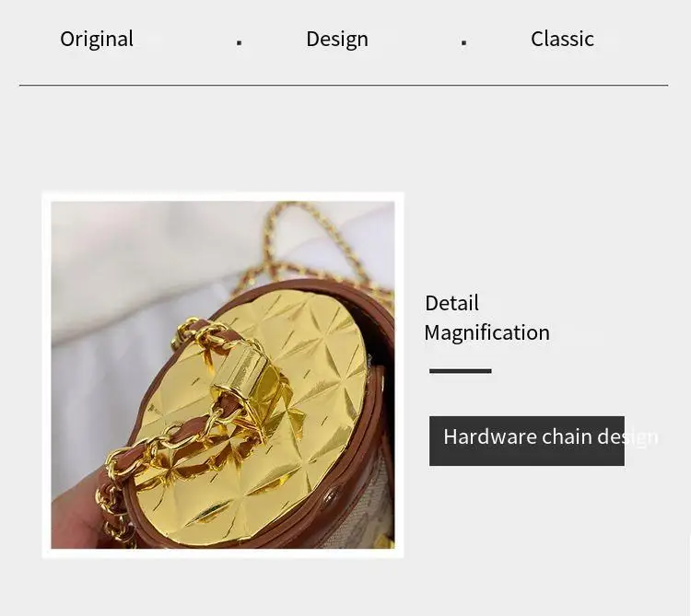
Task: Click the dot separator between Original and Design
Action: [x=239, y=42]
